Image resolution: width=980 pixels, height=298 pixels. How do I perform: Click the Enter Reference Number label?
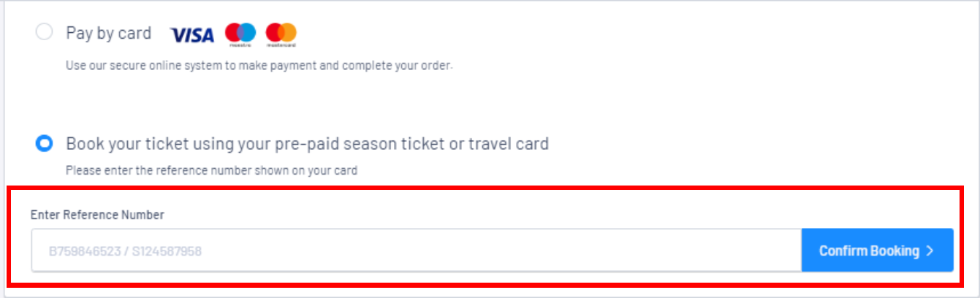point(97,215)
